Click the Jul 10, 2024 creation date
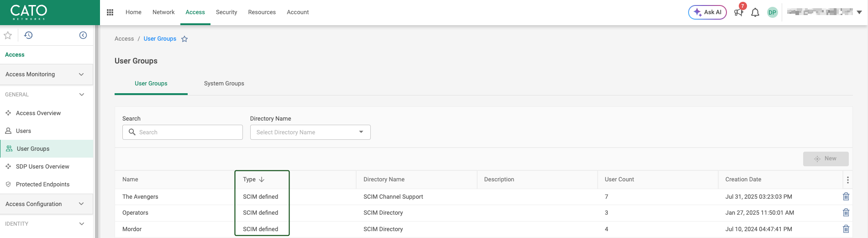This screenshot has width=868, height=238. pyautogui.click(x=759, y=229)
